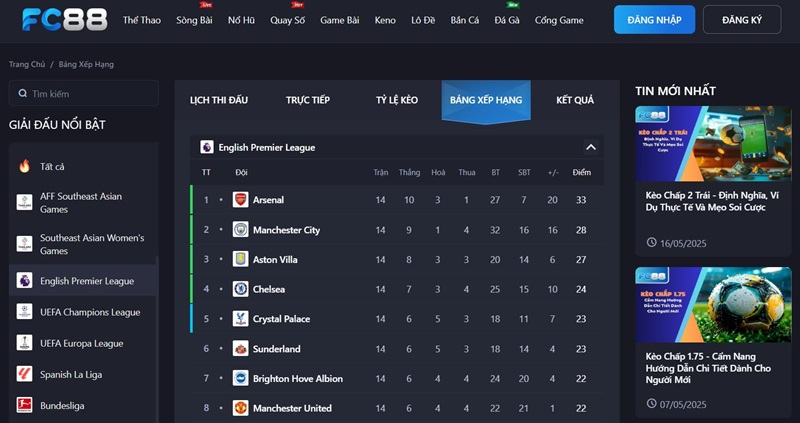The image size is (800, 423).
Task: Click the Crystal Palace crest icon
Action: (240, 319)
